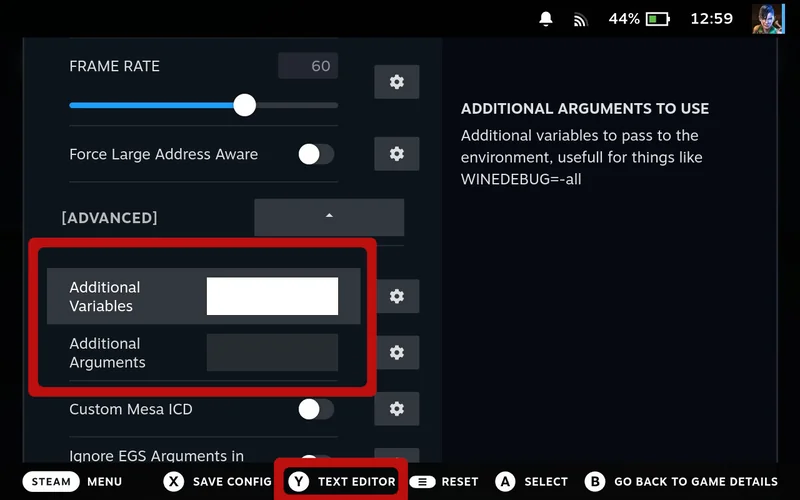Click the clock showing 12:59
This screenshot has height=500, width=800.
pyautogui.click(x=711, y=19)
